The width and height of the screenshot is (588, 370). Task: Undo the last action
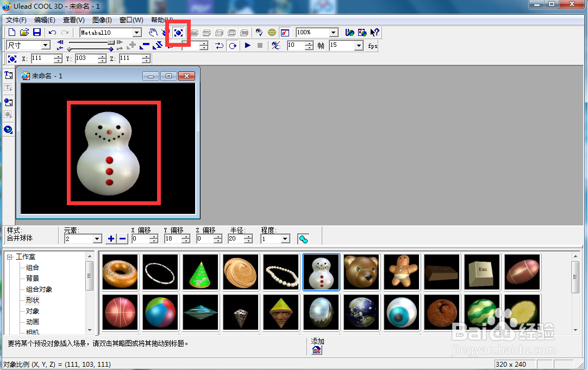(x=53, y=33)
